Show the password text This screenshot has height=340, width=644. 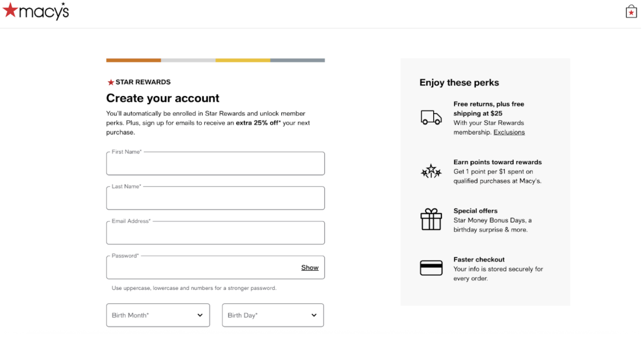tap(310, 268)
